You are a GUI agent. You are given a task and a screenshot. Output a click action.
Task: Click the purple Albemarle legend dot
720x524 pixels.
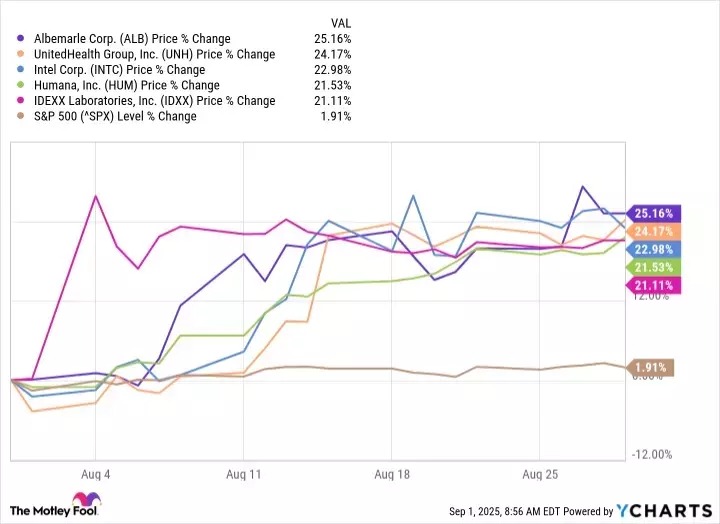click(x=22, y=39)
